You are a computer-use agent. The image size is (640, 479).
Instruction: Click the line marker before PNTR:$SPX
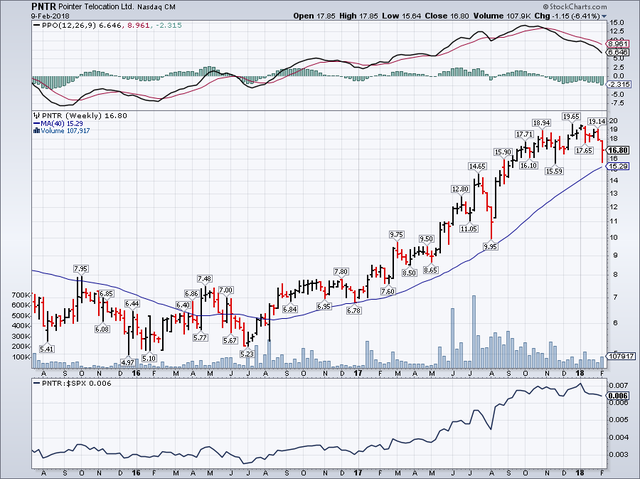[x=37, y=384]
